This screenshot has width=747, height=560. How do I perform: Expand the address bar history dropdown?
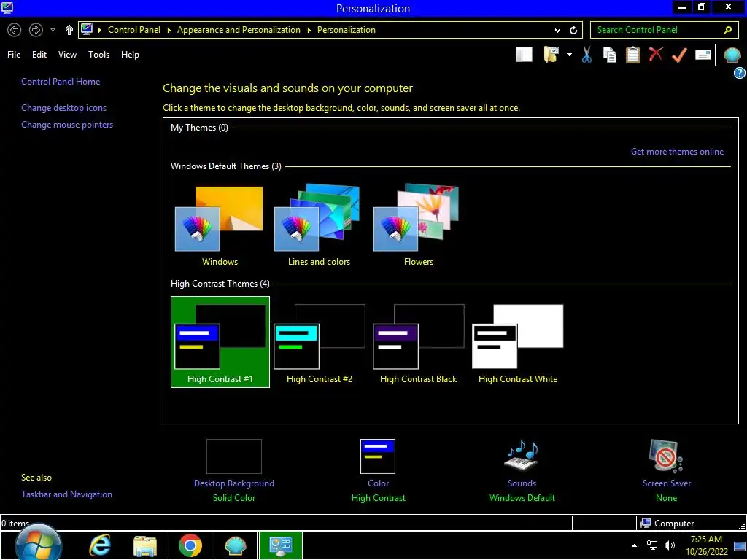pos(557,31)
